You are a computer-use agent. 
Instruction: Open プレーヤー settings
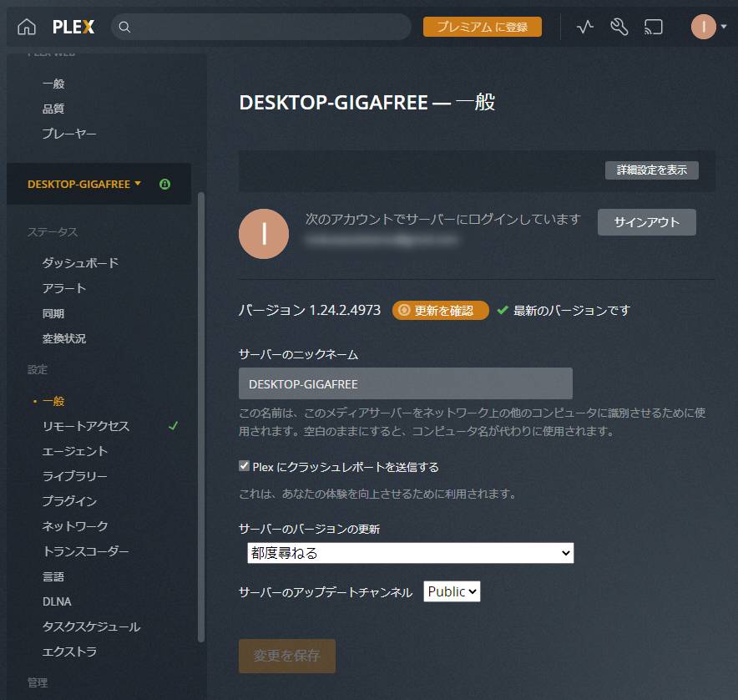click(x=69, y=134)
